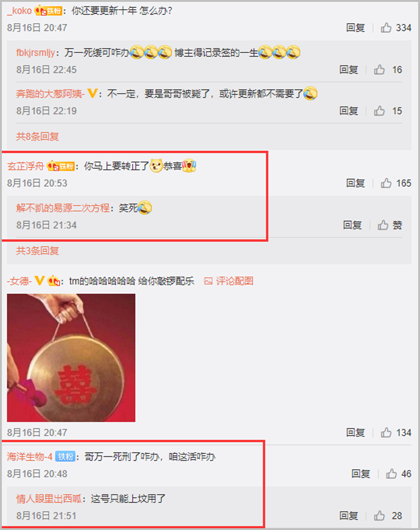Like 海洋生物-4's comment with 46 likes
Viewport: 420px width, 530px height.
tap(391, 473)
